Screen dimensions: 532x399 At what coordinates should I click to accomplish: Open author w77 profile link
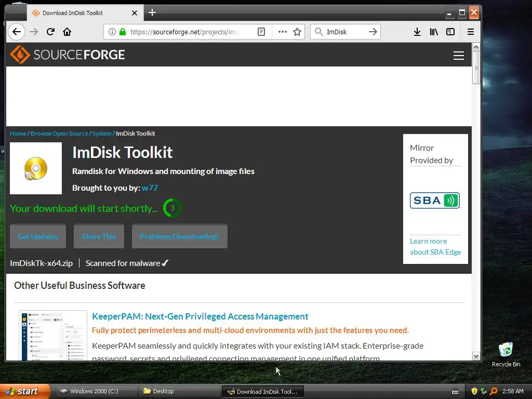pos(150,188)
